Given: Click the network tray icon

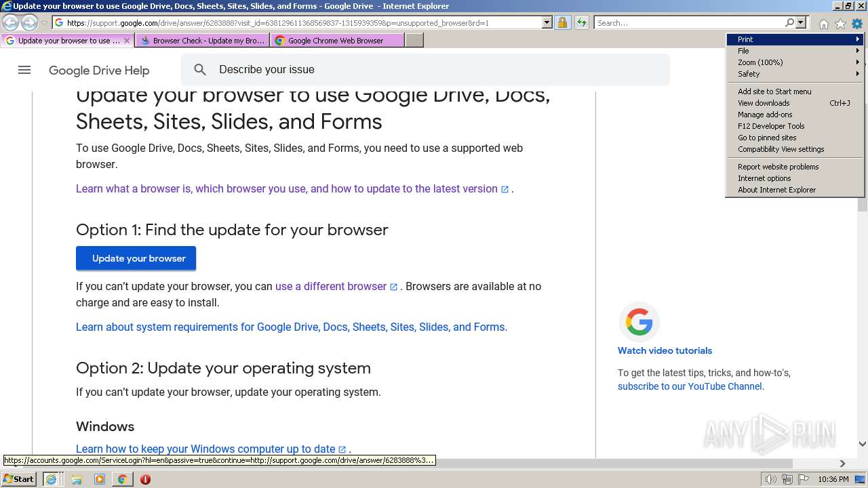Looking at the screenshot, I should (x=787, y=479).
